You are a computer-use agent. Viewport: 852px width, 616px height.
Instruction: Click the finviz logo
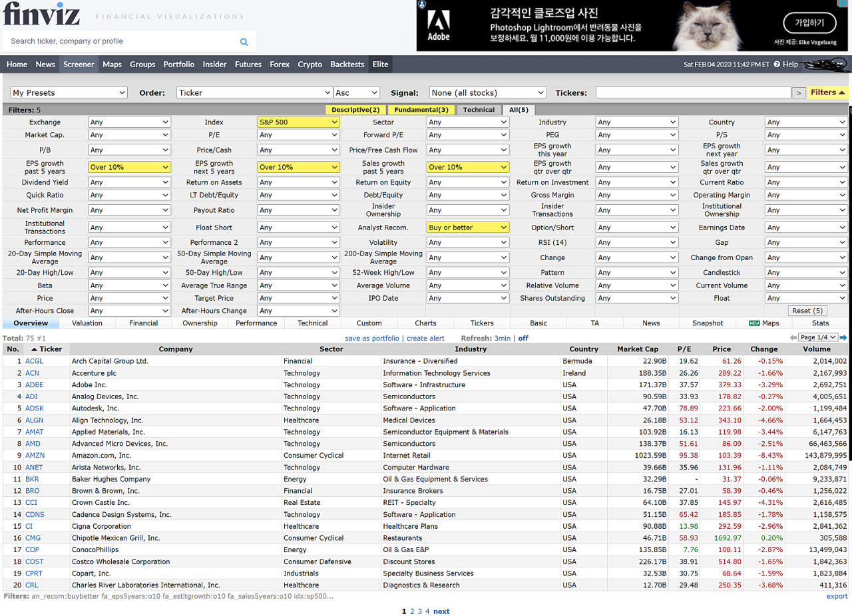coord(41,14)
